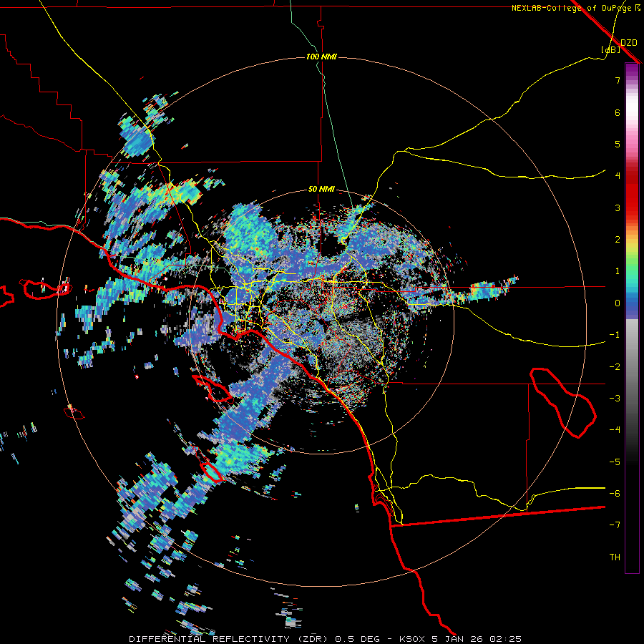Click the 6 value on color scale
644x644 pixels.
pos(618,112)
